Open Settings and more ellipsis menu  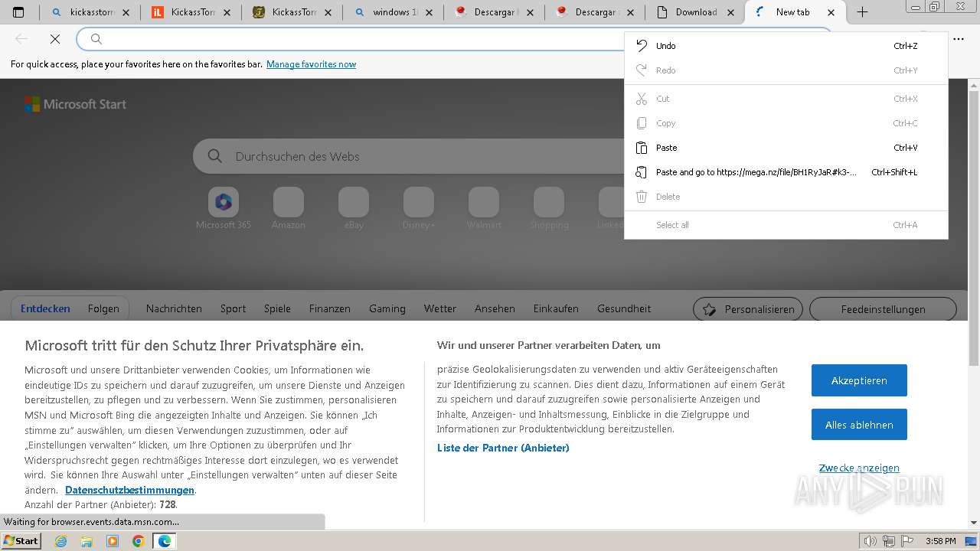959,39
